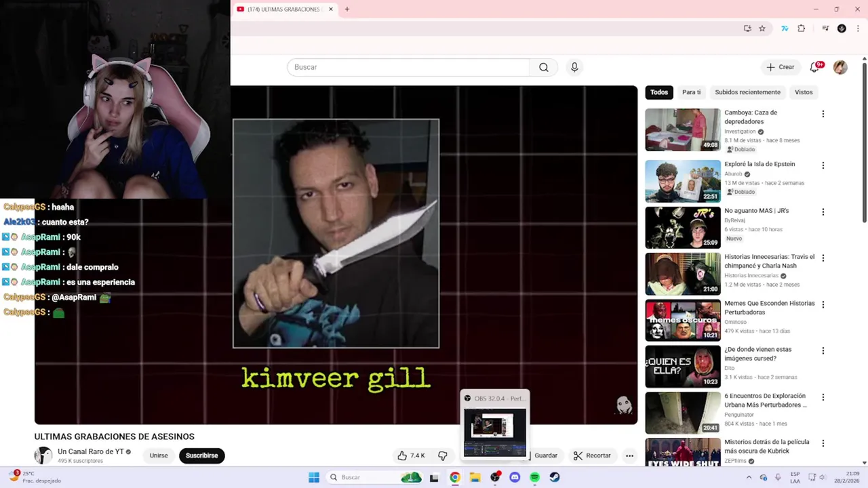
Task: Select the Para ti filter chip
Action: (x=691, y=92)
